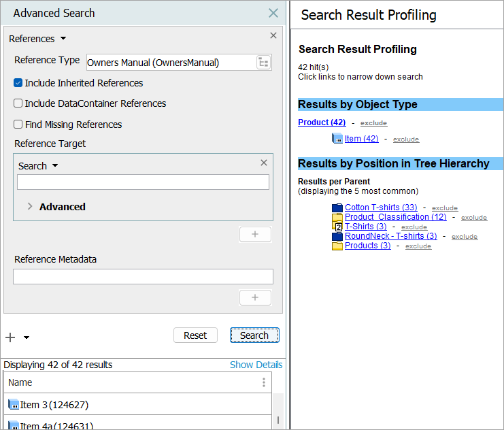This screenshot has width=504, height=430.
Task: Check Find Missing References
Action: 18,125
